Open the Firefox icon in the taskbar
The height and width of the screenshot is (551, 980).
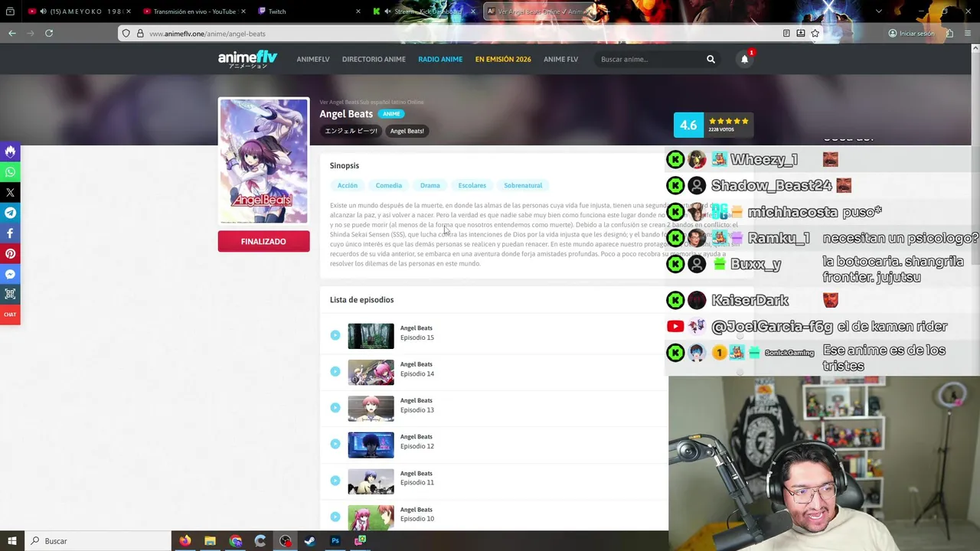click(185, 541)
